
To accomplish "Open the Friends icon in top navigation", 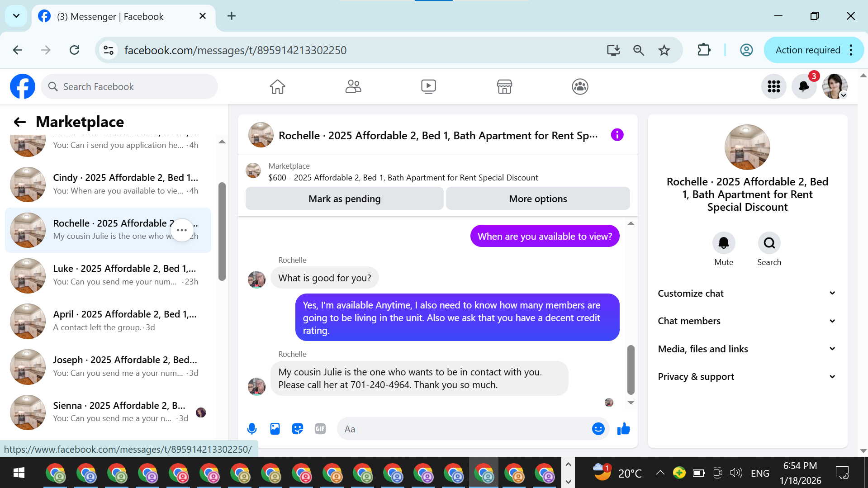I will (353, 86).
